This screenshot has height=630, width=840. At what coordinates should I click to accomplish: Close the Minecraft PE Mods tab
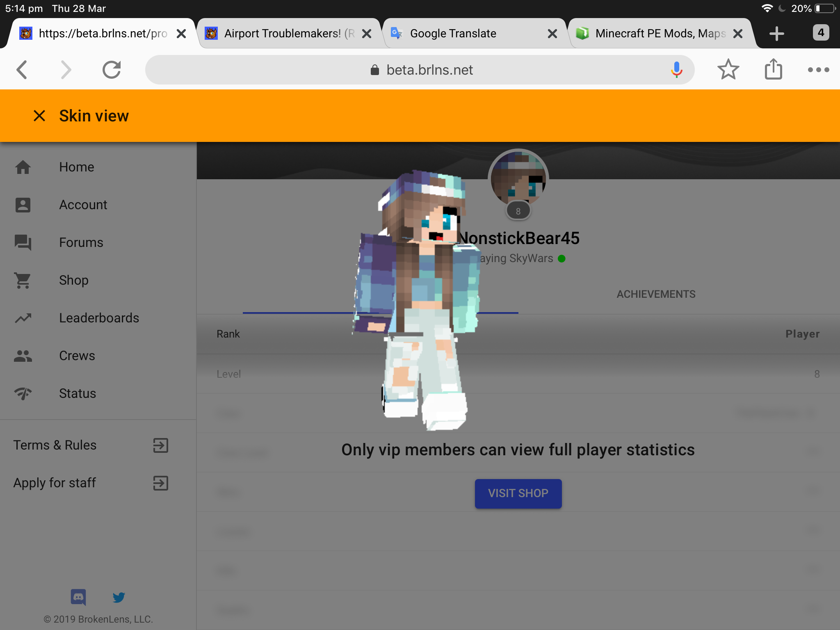[x=737, y=34]
